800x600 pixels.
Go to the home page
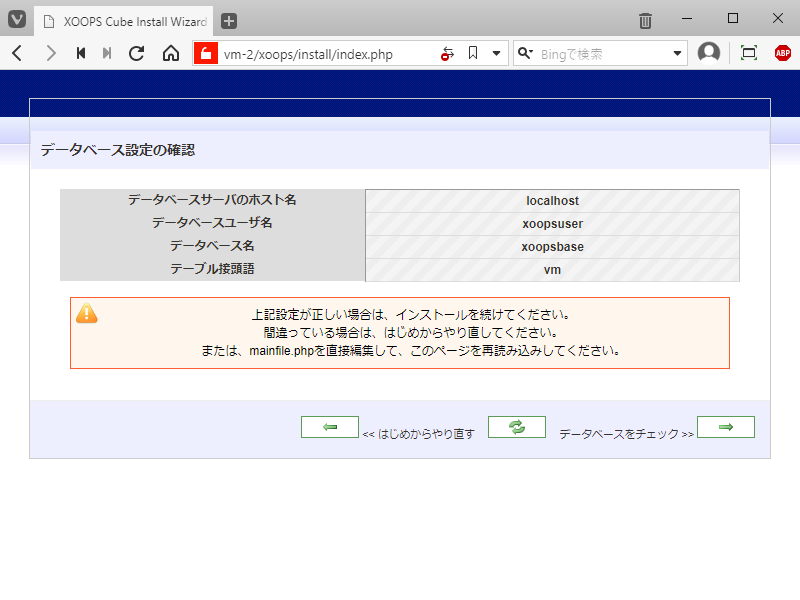(171, 53)
